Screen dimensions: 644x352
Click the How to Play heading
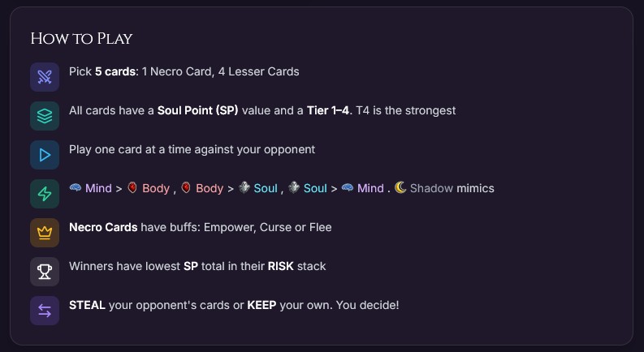81,39
